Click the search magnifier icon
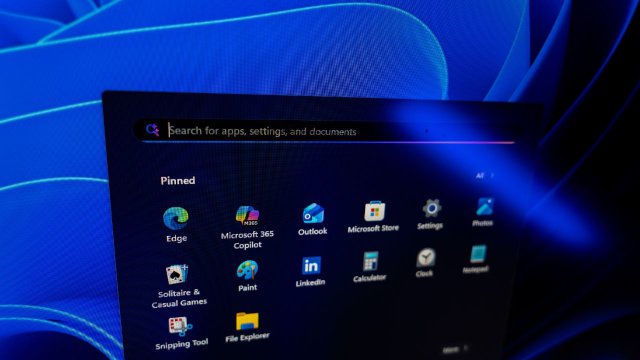This screenshot has height=360, width=640. pos(152,130)
